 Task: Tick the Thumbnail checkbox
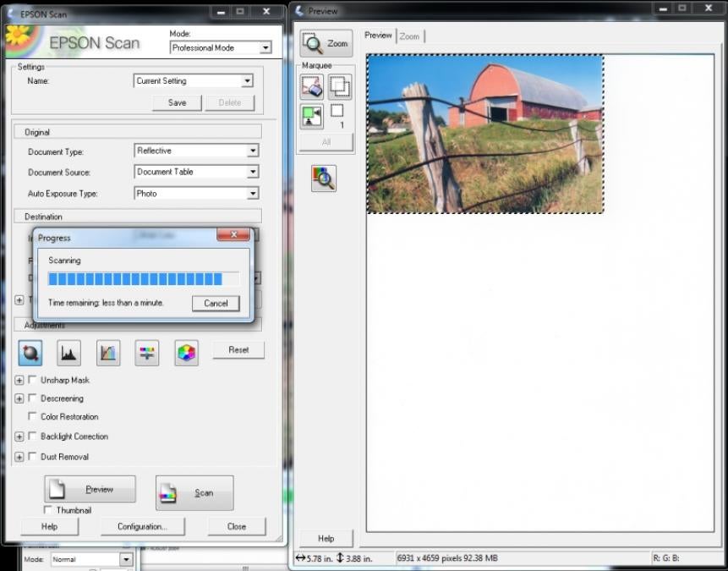47,510
